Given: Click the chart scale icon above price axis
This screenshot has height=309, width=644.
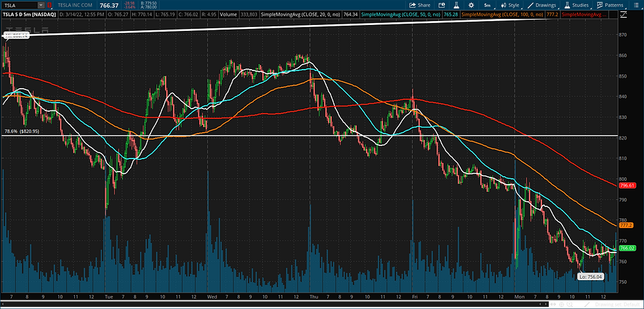Looking at the screenshot, I should 624,14.
